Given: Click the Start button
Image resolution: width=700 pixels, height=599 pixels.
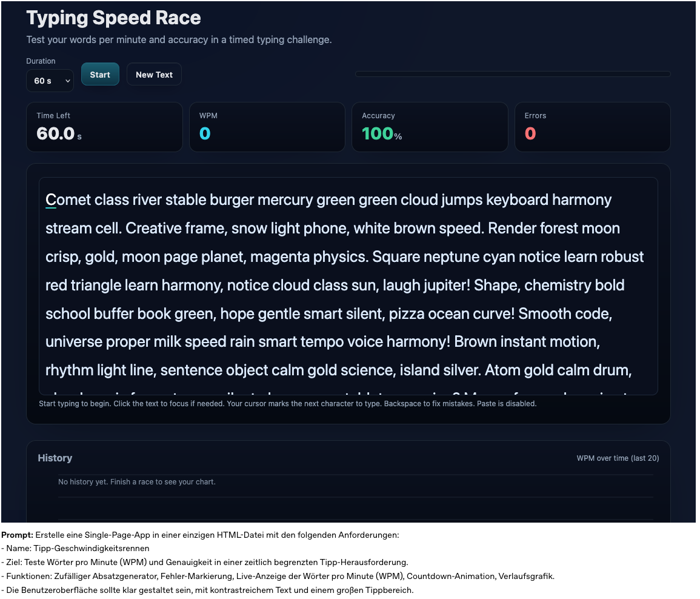Looking at the screenshot, I should (x=100, y=75).
